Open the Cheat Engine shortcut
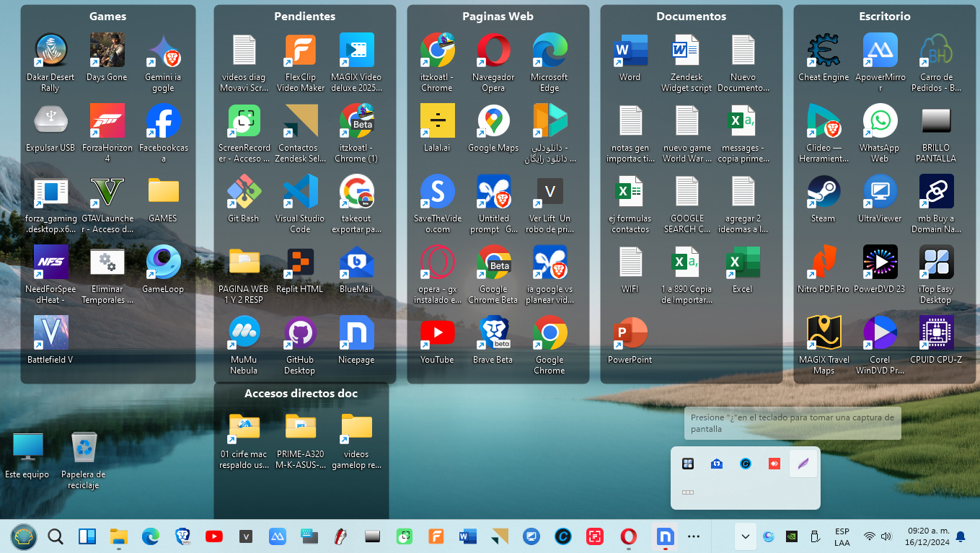Viewport: 980px width, 553px height. pyautogui.click(x=824, y=50)
